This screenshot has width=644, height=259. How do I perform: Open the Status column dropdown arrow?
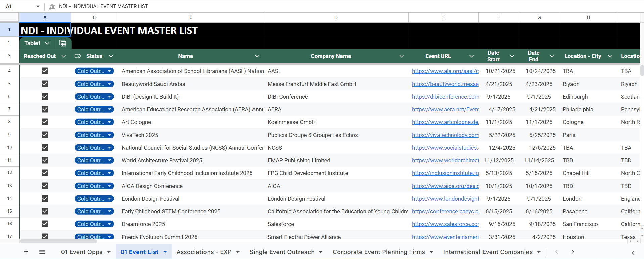[x=111, y=56]
